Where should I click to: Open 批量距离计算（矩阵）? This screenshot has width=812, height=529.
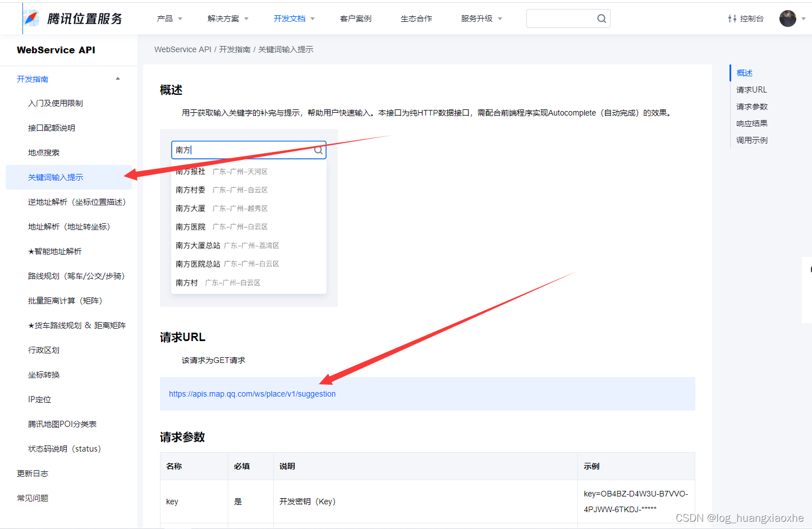pyautogui.click(x=65, y=301)
